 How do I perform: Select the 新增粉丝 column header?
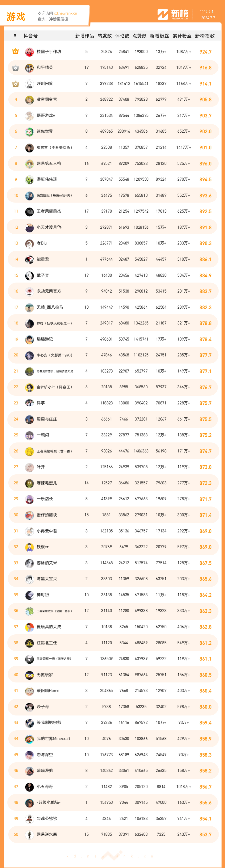(159, 36)
